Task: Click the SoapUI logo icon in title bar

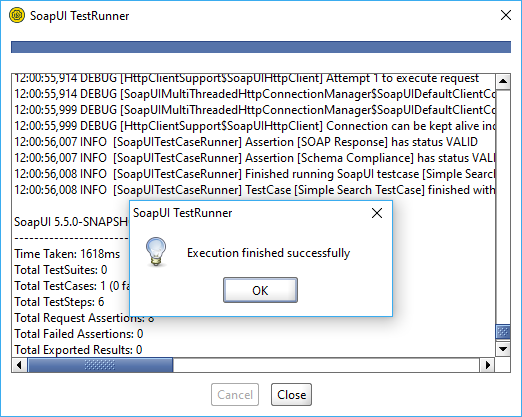Action: click(17, 15)
